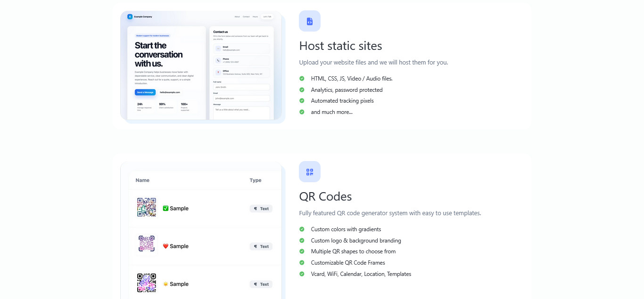Click the 99% client satisfaction stat
Image resolution: width=644 pixels, height=299 pixels.
coord(166,106)
